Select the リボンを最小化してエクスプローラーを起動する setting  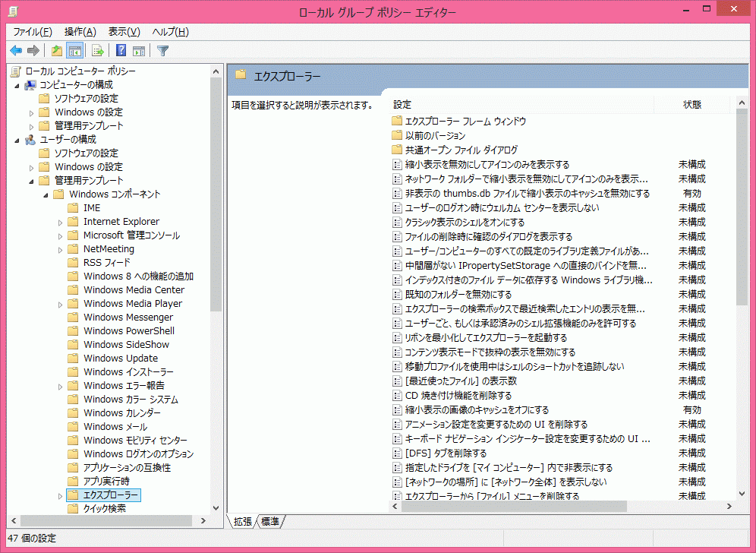coord(486,338)
